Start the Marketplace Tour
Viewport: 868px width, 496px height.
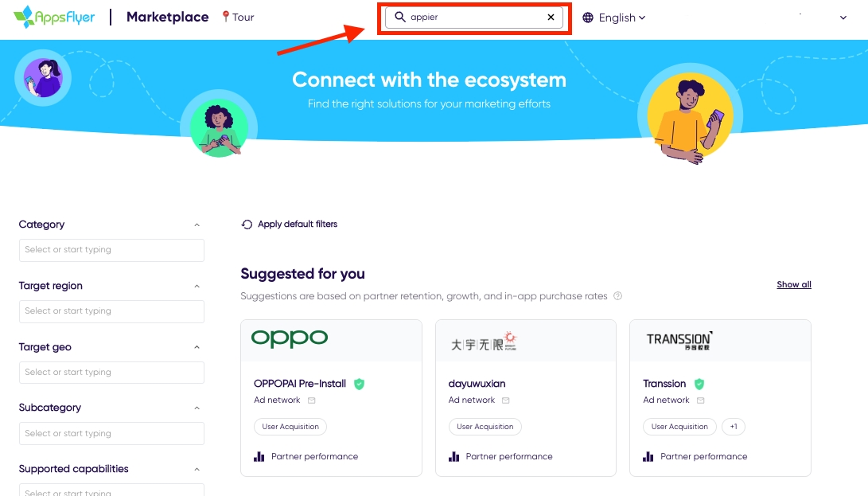point(238,17)
